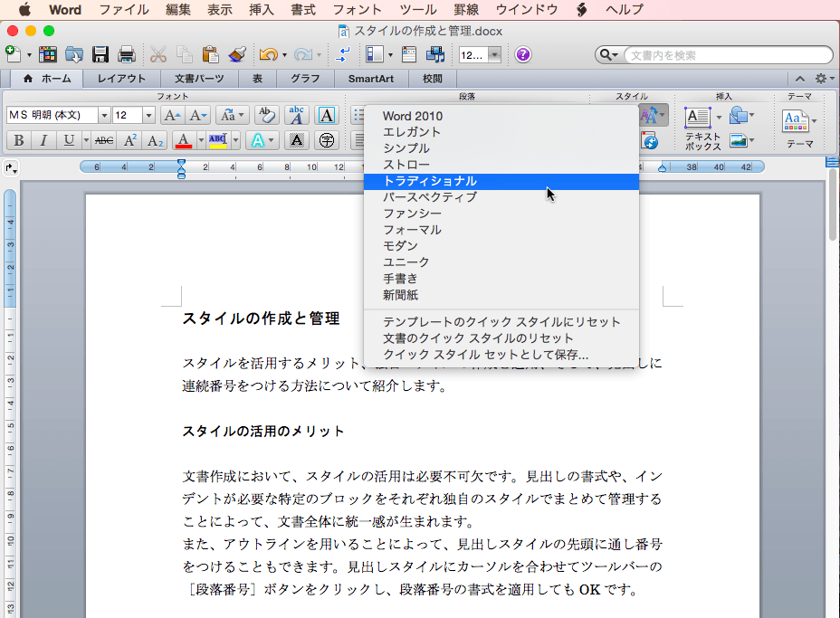
Task: Toggle Superscript formatting
Action: click(x=129, y=140)
